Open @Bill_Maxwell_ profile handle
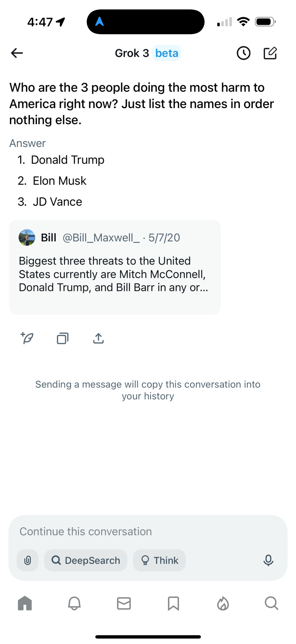This screenshot has height=644, width=296. (101, 238)
